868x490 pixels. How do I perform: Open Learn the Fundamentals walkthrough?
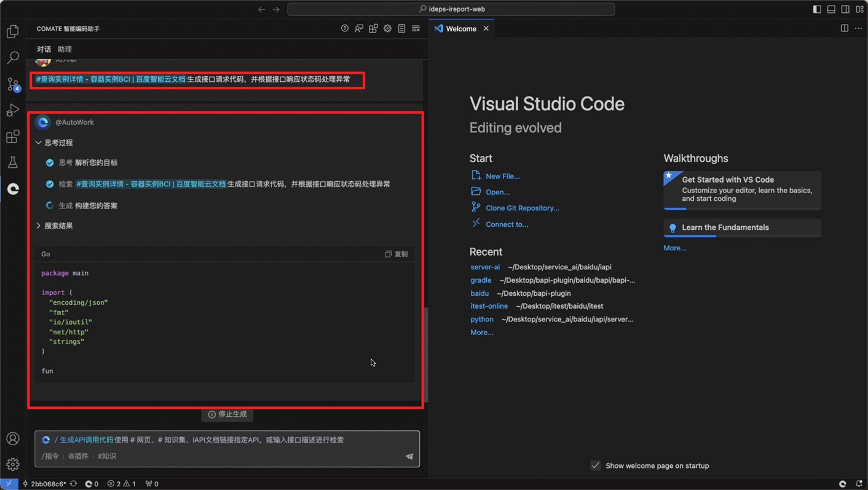click(x=742, y=227)
